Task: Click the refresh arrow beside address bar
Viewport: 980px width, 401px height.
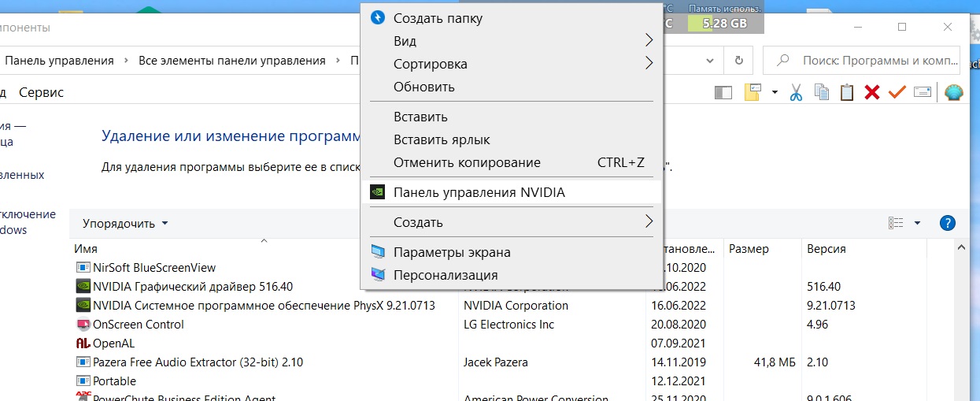Action: tap(738, 61)
